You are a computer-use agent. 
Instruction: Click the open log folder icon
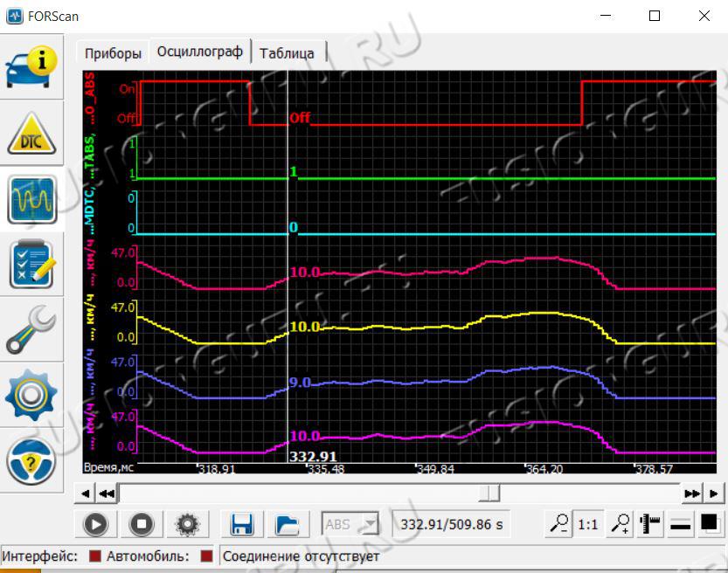pyautogui.click(x=287, y=524)
